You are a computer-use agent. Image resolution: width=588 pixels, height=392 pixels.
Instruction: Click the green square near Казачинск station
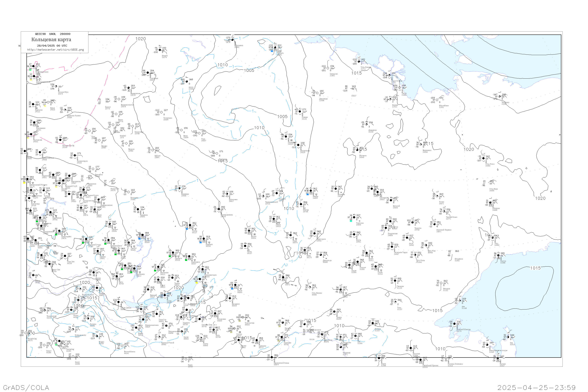(186, 260)
